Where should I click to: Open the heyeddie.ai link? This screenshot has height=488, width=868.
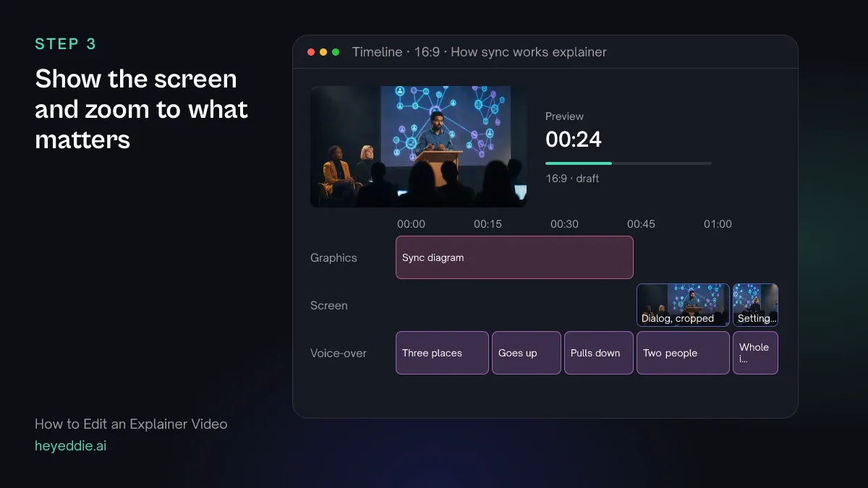71,446
